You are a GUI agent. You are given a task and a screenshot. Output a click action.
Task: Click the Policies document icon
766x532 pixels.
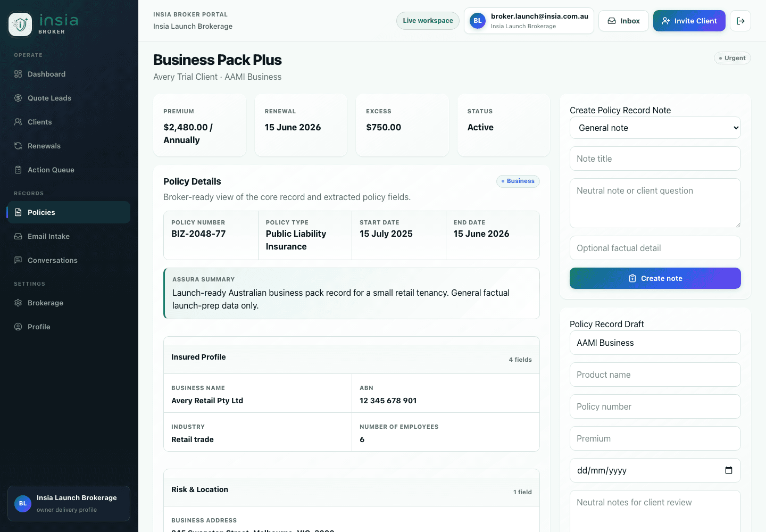coord(18,212)
